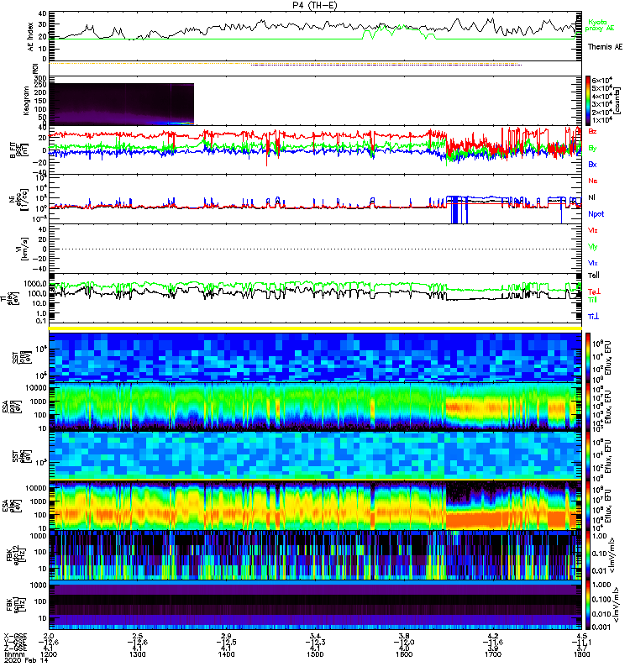Click the 1400 time tick label
Screen dimensions: 630x672
(226, 654)
